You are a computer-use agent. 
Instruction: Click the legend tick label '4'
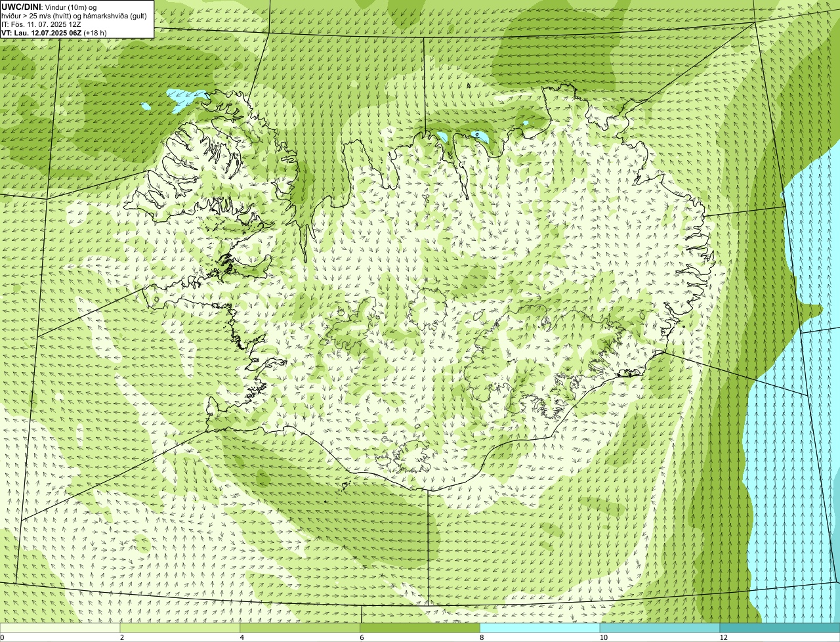pos(242,637)
